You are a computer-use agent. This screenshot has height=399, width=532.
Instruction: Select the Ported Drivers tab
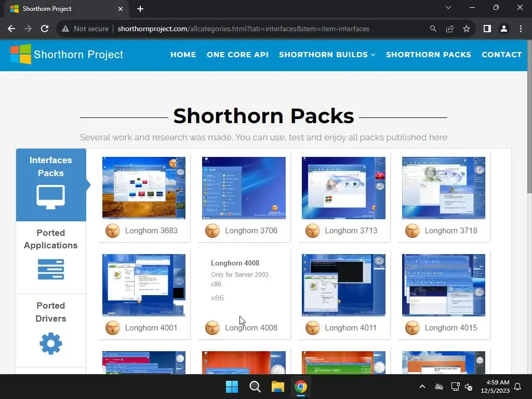(x=51, y=330)
